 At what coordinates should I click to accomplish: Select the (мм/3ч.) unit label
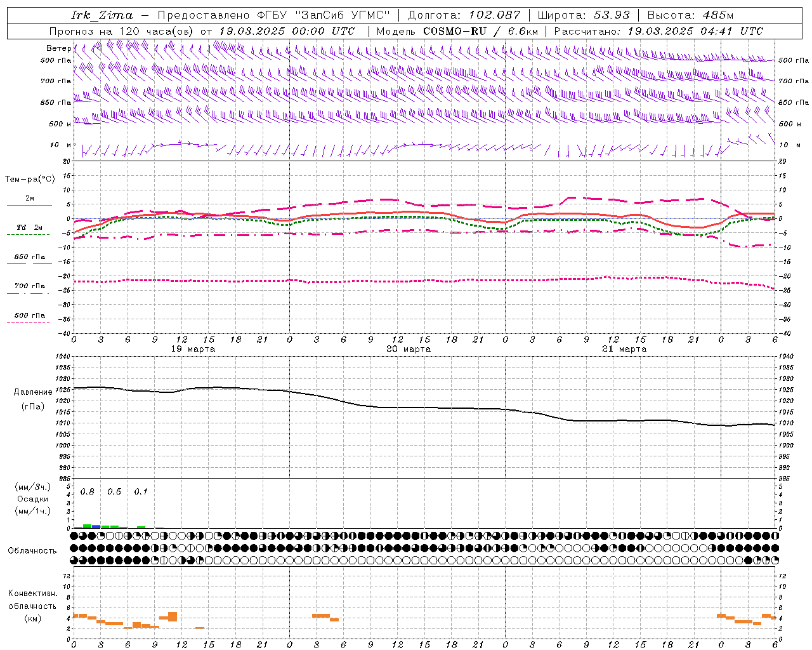33,487
